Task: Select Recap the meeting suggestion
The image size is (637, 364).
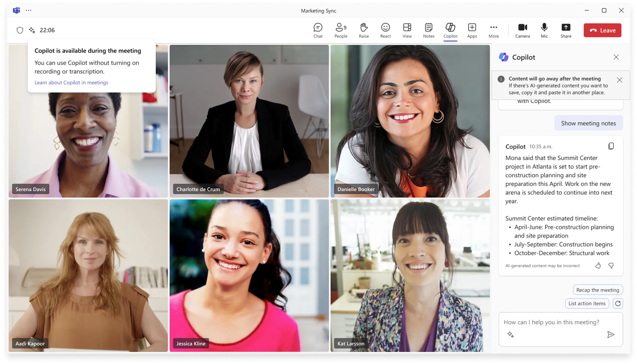Action: click(597, 290)
